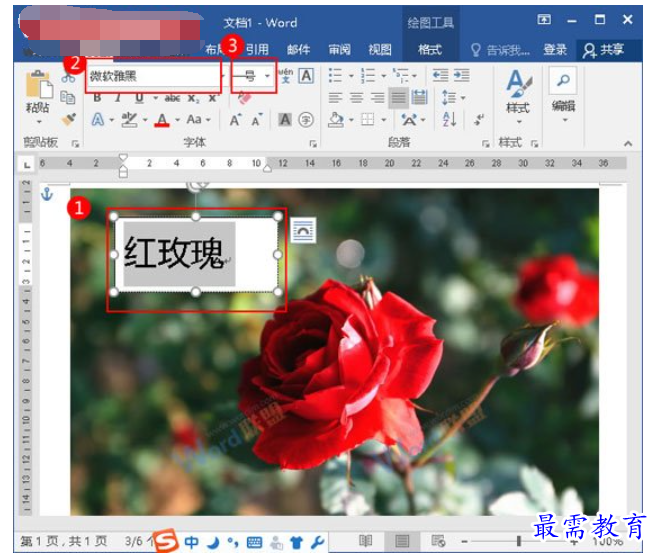Click the Shading paint bucket
This screenshot has height=558, width=655.
[335, 120]
